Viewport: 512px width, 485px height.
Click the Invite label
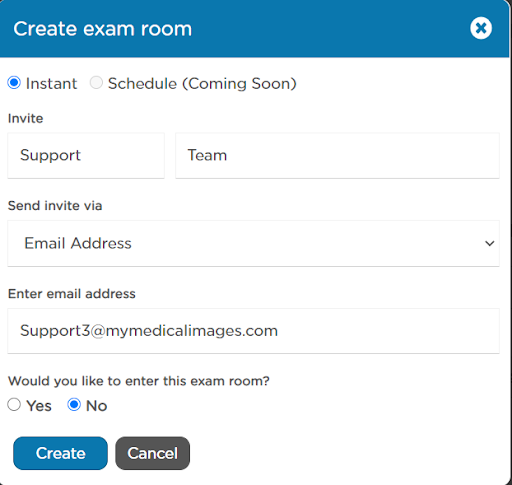(x=25, y=118)
